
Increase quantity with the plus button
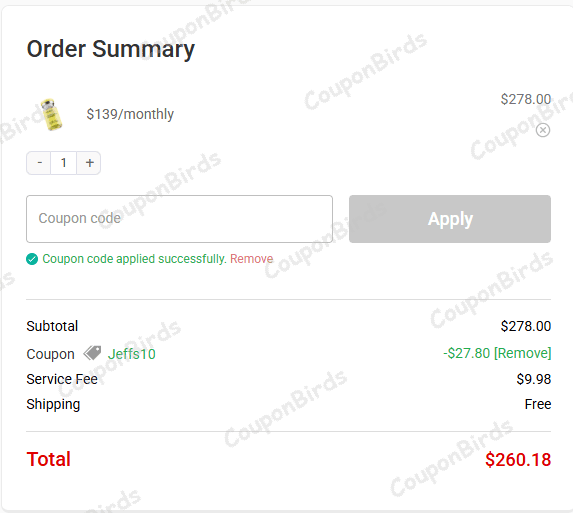click(x=89, y=163)
